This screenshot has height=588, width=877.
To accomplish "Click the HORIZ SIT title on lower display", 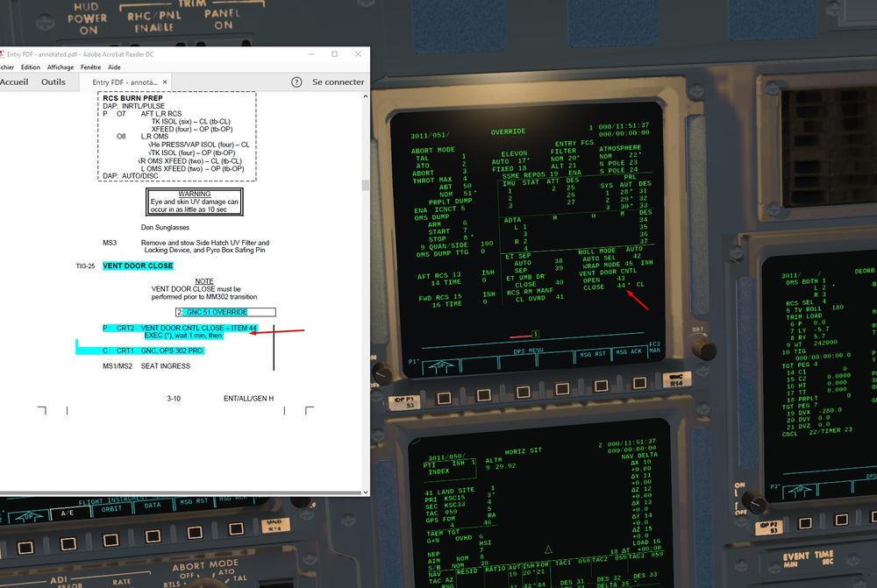I will (524, 450).
